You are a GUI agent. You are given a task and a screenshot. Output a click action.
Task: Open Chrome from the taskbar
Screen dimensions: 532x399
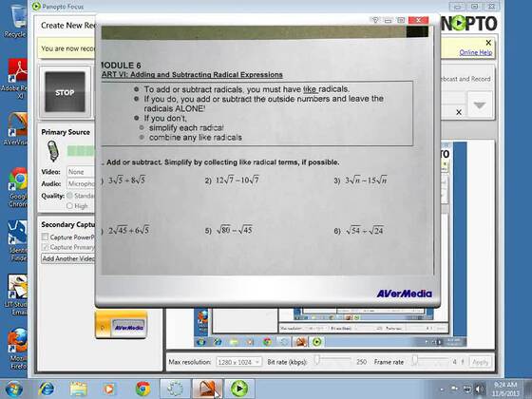(x=142, y=389)
